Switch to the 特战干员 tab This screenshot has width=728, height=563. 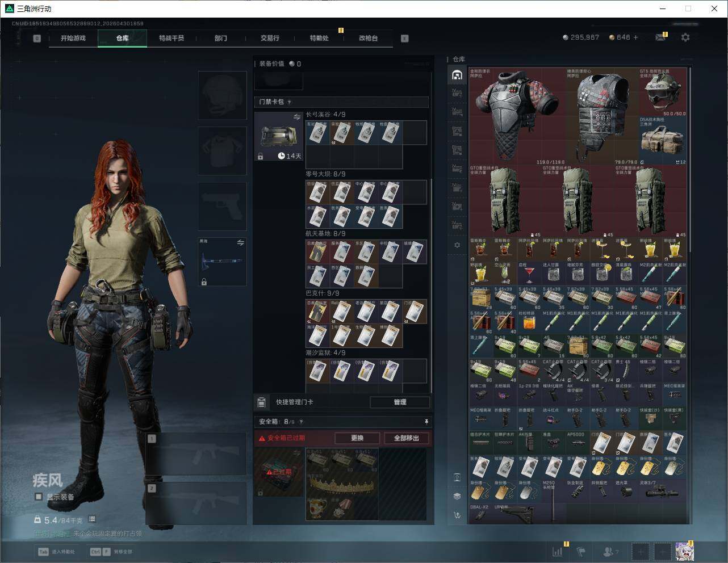coord(171,38)
